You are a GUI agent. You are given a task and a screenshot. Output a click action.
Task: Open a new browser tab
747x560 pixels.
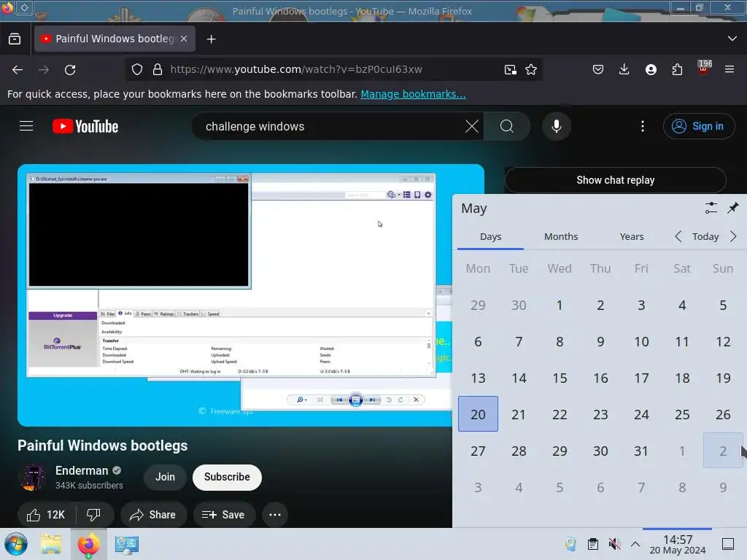tap(211, 39)
